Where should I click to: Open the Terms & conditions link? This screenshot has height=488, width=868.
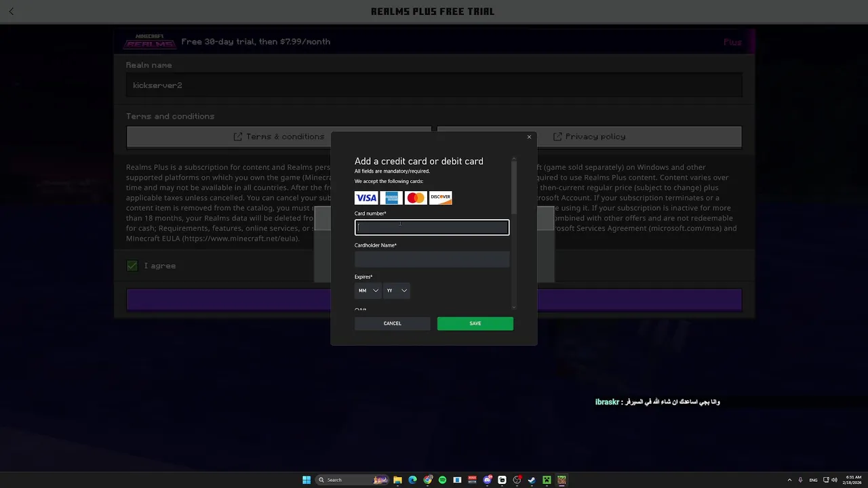(x=279, y=137)
